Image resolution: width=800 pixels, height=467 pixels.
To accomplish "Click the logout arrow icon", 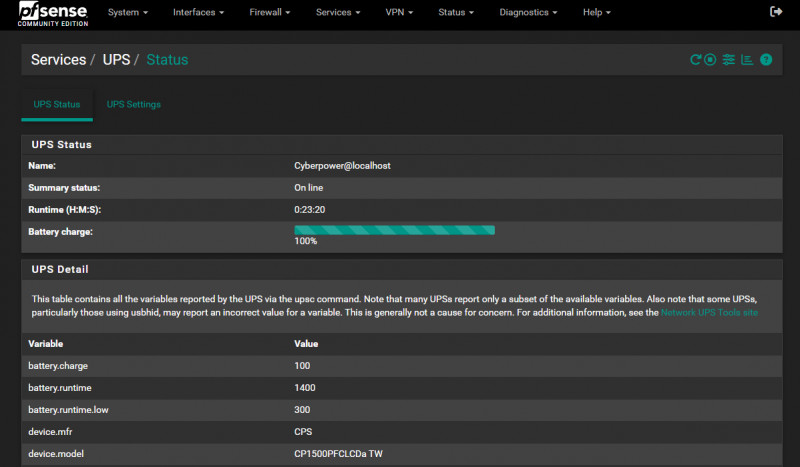I will 776,12.
